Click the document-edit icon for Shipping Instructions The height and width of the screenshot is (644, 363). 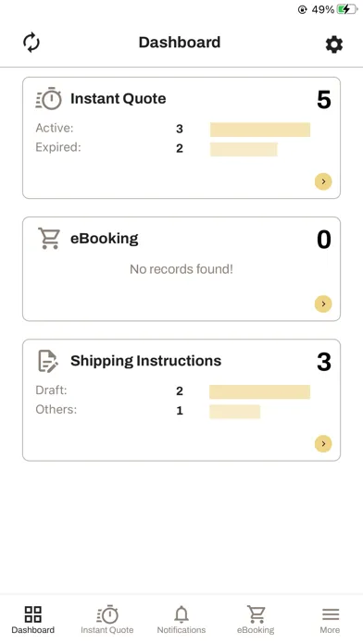48,361
